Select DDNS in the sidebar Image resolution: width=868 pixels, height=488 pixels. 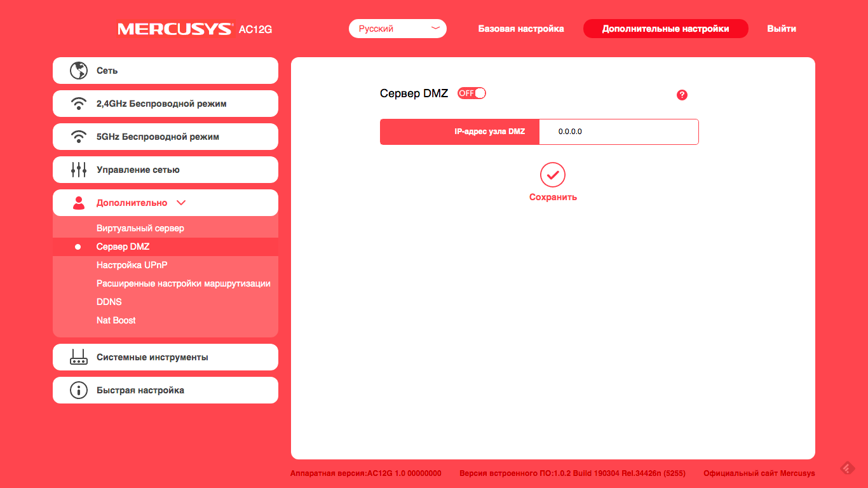(x=109, y=302)
